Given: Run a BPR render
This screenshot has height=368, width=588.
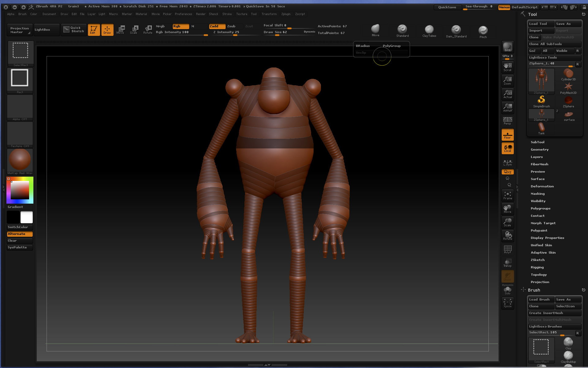Looking at the screenshot, I should pos(507,47).
